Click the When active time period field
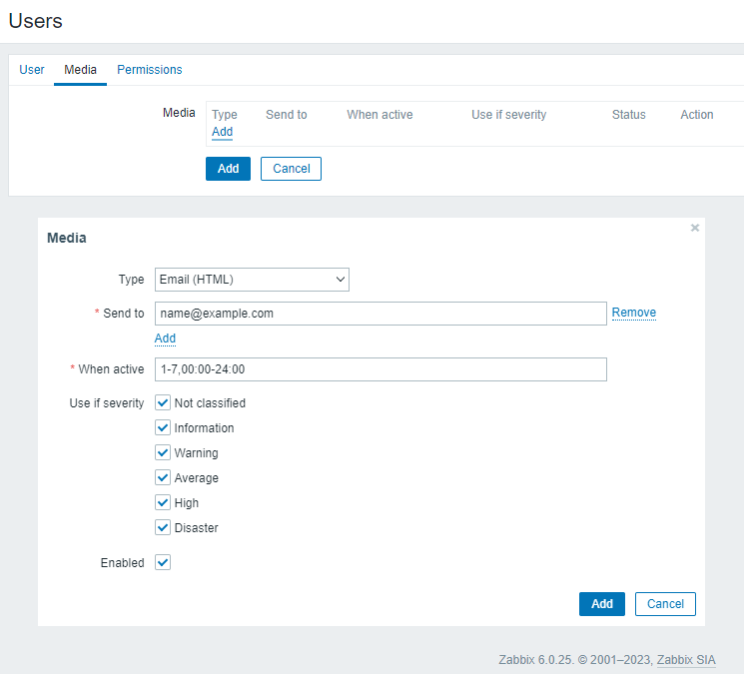This screenshot has width=744, height=674. [x=380, y=369]
